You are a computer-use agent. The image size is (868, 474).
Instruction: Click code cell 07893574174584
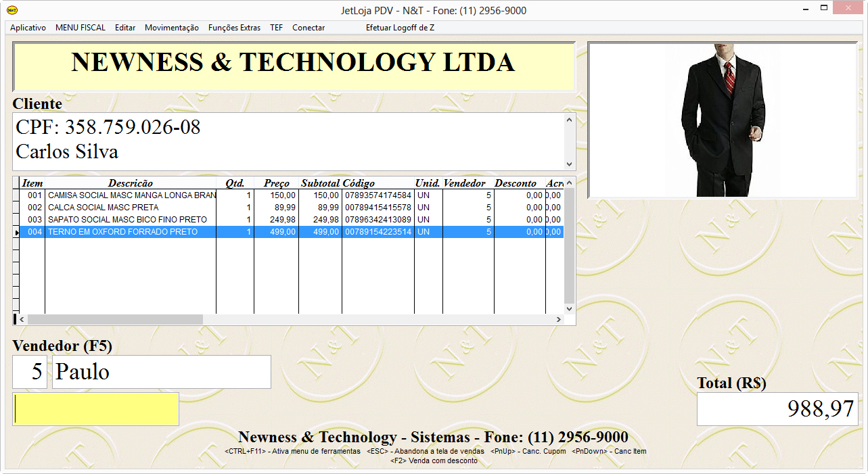coord(378,195)
